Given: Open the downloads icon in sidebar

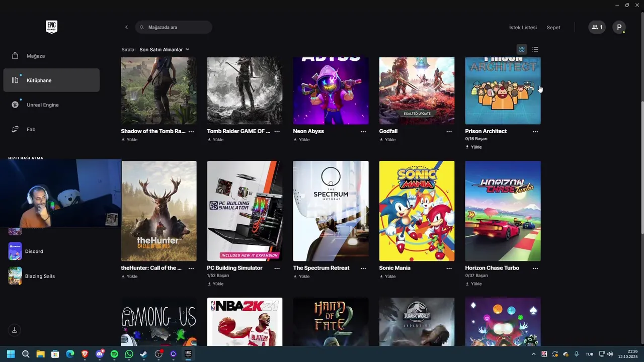Looking at the screenshot, I should 15,330.
